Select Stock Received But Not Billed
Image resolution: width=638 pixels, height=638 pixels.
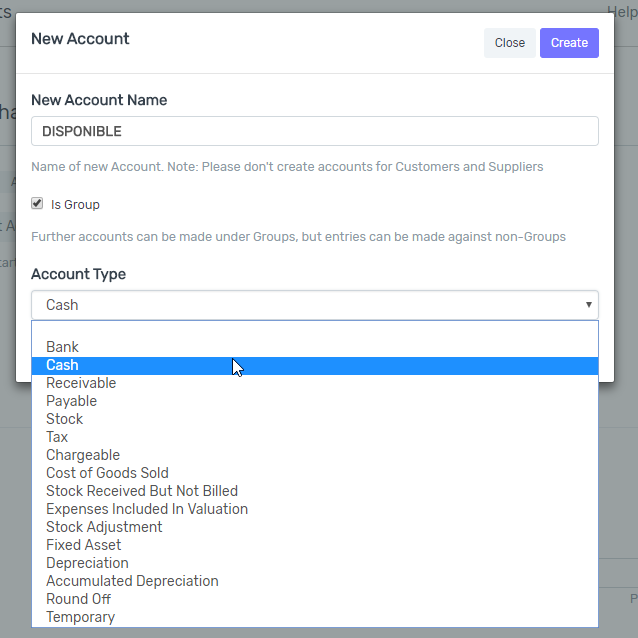(x=315, y=491)
